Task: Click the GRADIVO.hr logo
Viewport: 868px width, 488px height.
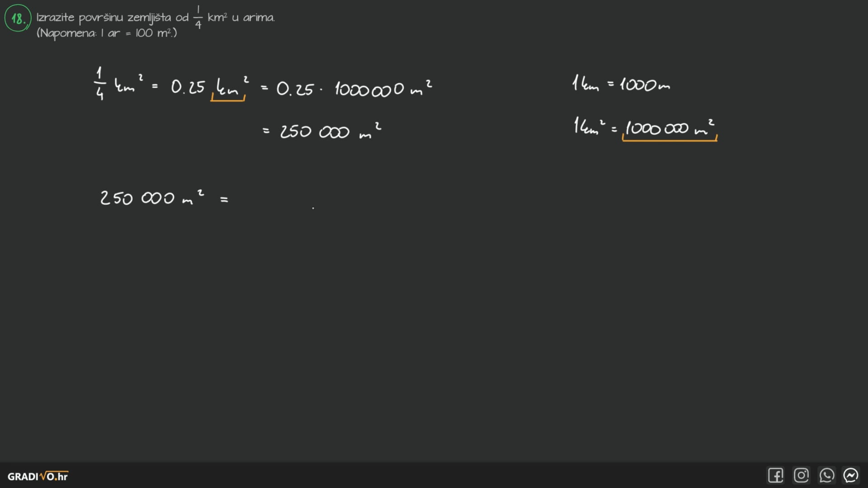Action: 38,476
